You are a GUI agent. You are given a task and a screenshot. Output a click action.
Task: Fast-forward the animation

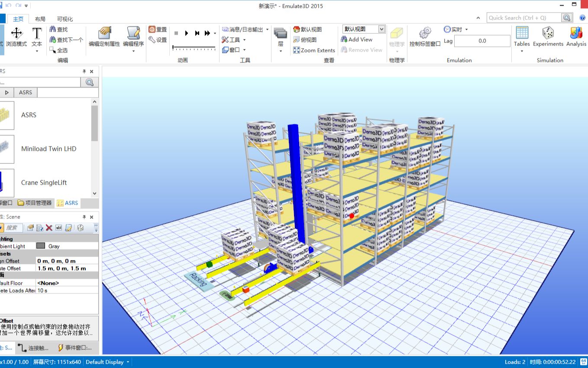click(207, 33)
